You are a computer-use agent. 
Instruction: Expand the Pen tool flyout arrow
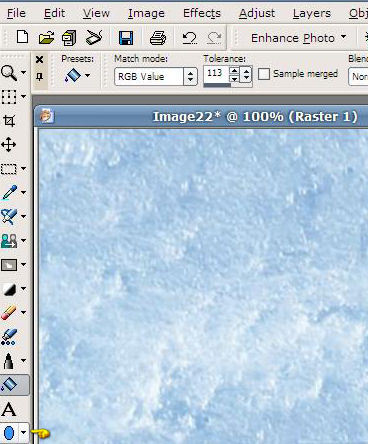point(23,360)
